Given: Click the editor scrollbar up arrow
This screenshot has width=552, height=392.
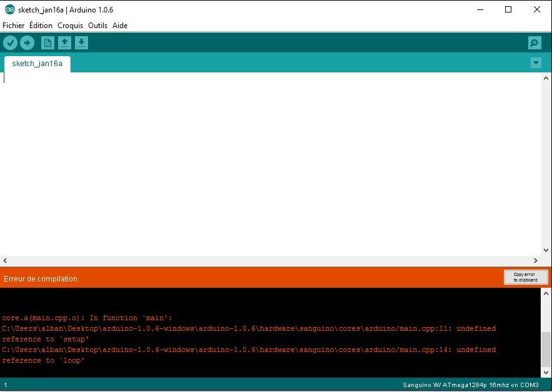Looking at the screenshot, I should click(x=546, y=78).
